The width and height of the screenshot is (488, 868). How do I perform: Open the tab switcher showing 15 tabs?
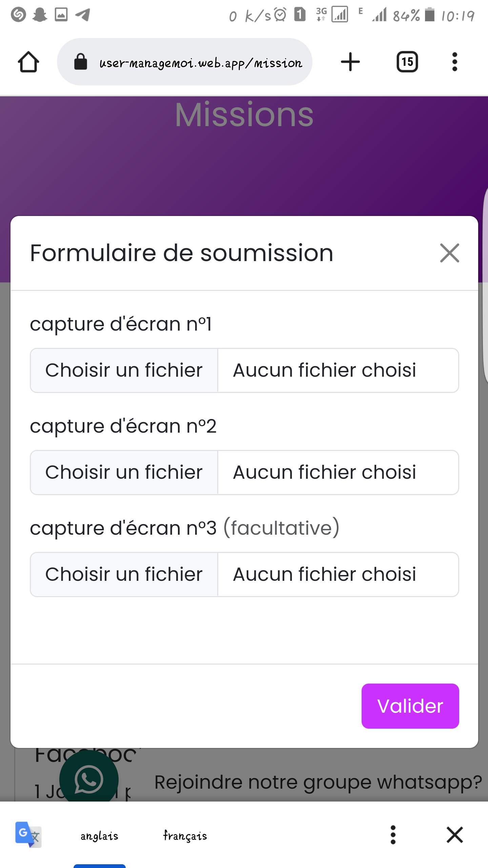pyautogui.click(x=407, y=62)
